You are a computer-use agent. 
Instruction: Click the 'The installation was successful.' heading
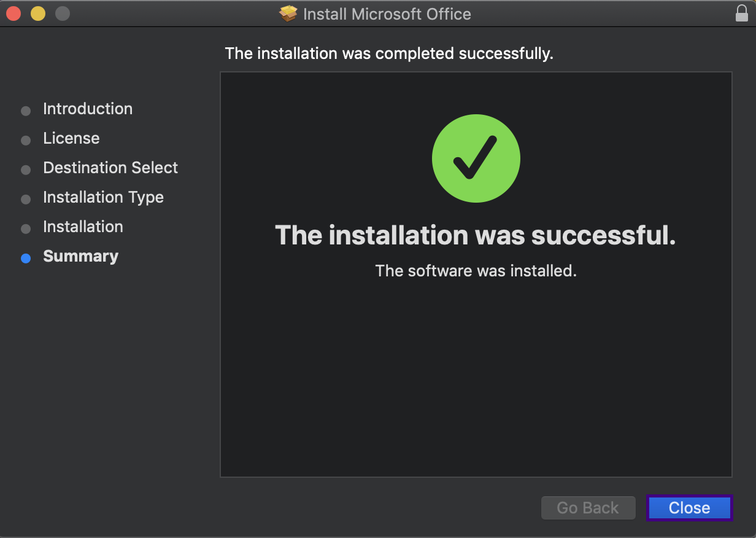pyautogui.click(x=476, y=235)
